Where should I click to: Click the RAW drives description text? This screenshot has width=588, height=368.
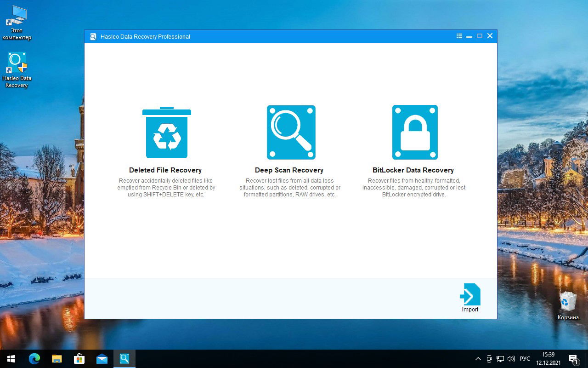[290, 188]
